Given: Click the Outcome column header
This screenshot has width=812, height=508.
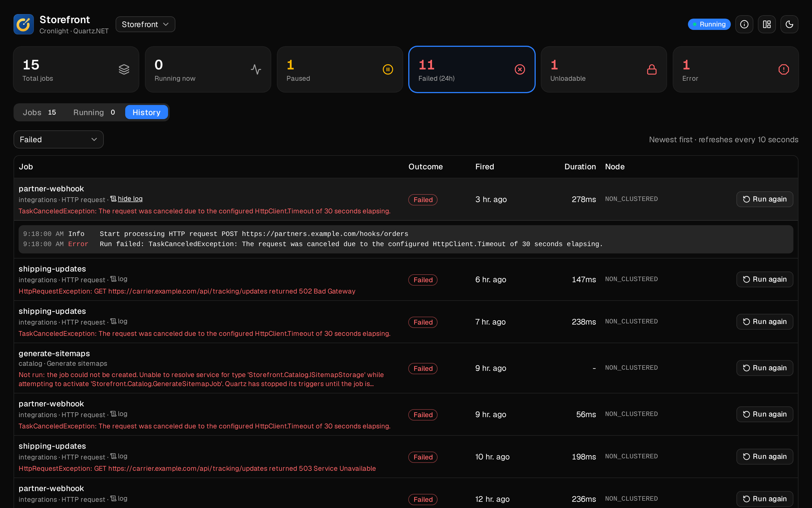Looking at the screenshot, I should click(x=425, y=167).
